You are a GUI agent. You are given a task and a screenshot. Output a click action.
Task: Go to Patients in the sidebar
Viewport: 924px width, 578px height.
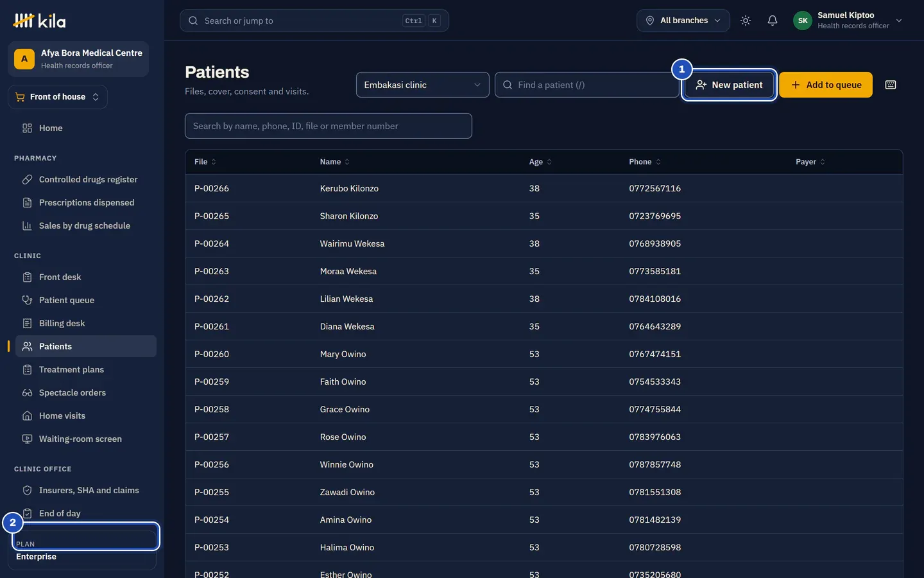[86, 347]
